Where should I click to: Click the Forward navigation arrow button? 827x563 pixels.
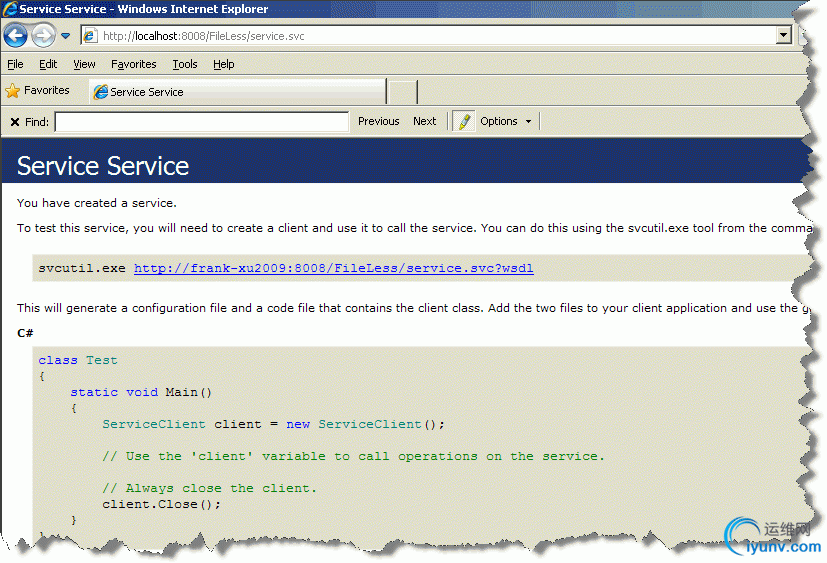click(x=43, y=36)
